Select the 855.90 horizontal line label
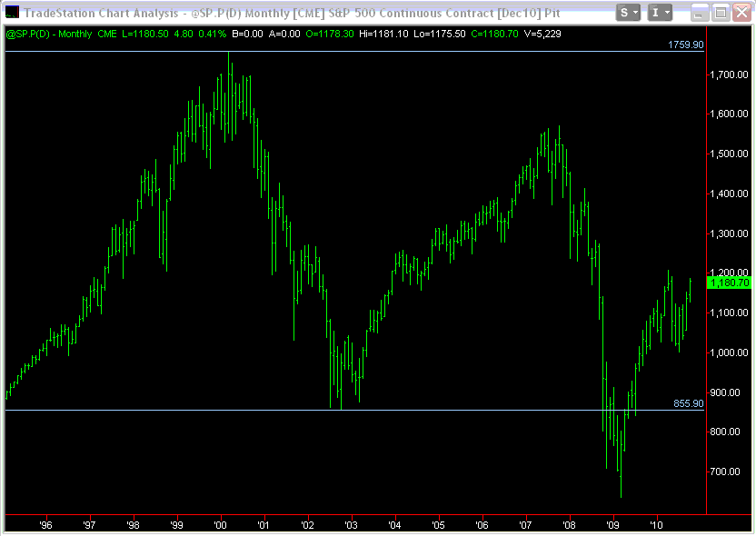 689,403
